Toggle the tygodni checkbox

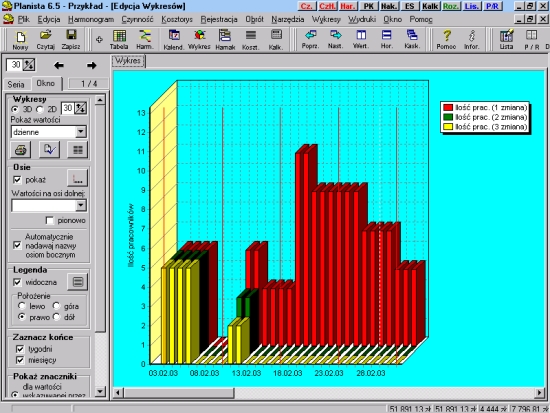pos(20,349)
